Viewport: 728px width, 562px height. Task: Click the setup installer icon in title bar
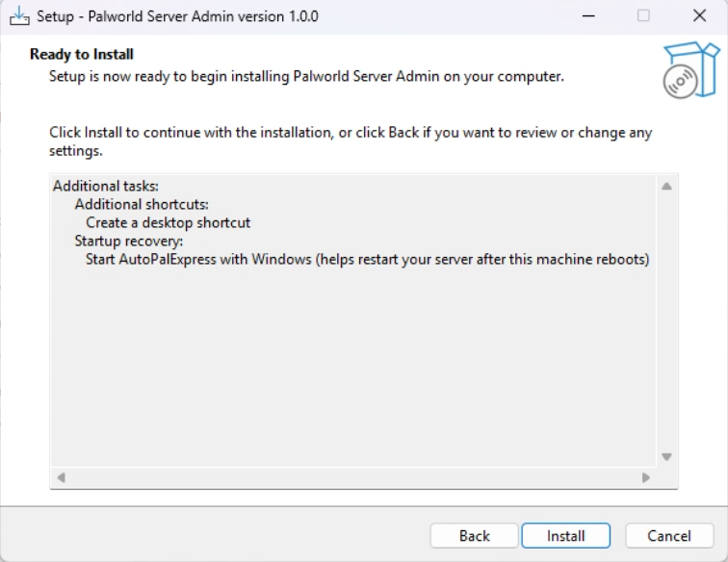(x=19, y=16)
